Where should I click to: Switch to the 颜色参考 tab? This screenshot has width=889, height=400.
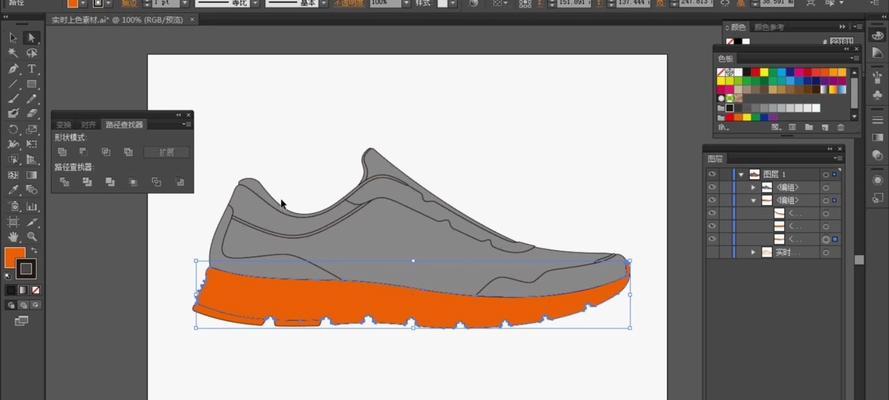tap(768, 27)
